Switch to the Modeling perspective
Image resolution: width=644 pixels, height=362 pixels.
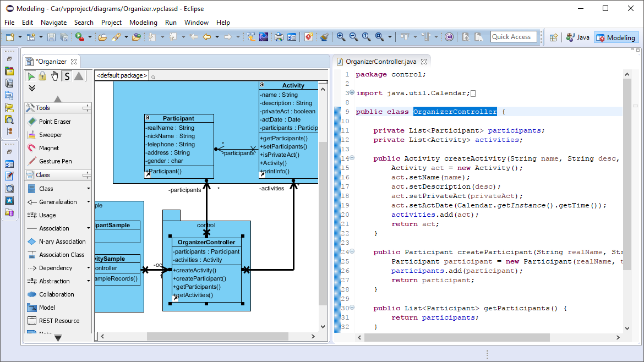point(616,38)
